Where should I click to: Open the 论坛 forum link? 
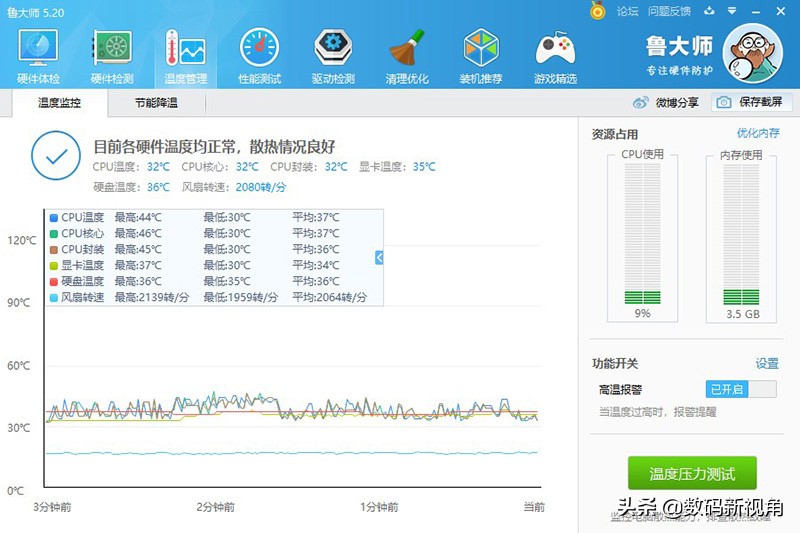coord(627,11)
